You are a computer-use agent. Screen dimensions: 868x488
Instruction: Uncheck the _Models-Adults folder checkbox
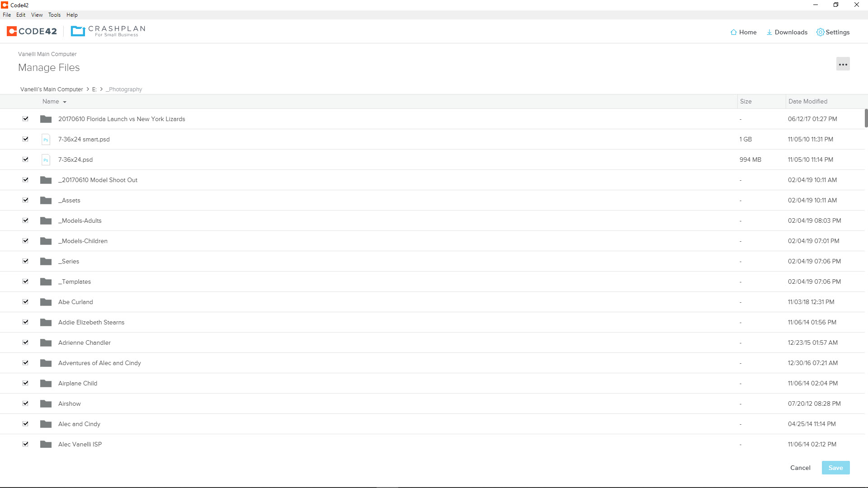tap(25, 221)
